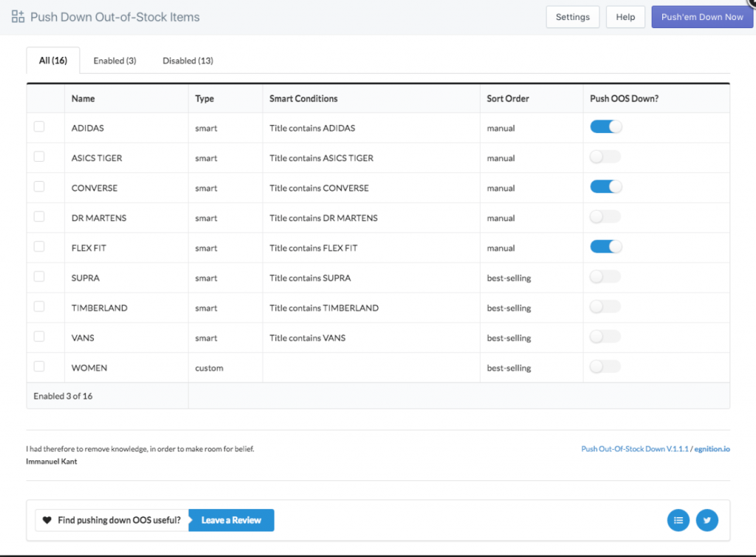Visit the egnition.io link
Screen dimensions: 756x557
point(712,448)
